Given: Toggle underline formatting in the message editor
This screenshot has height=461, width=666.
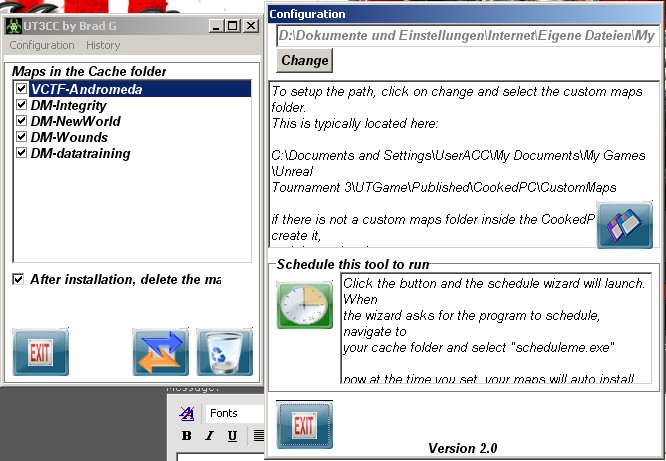Looking at the screenshot, I should (232, 436).
